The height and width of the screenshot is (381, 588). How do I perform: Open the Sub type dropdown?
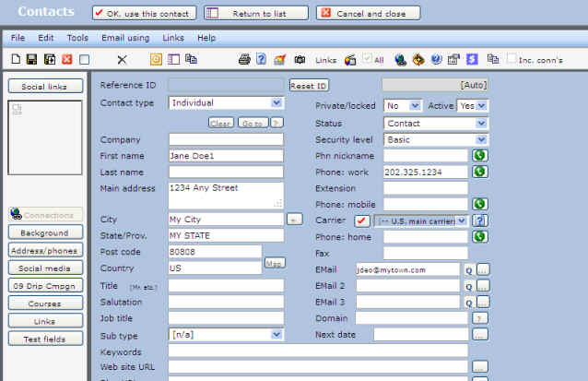[226, 335]
